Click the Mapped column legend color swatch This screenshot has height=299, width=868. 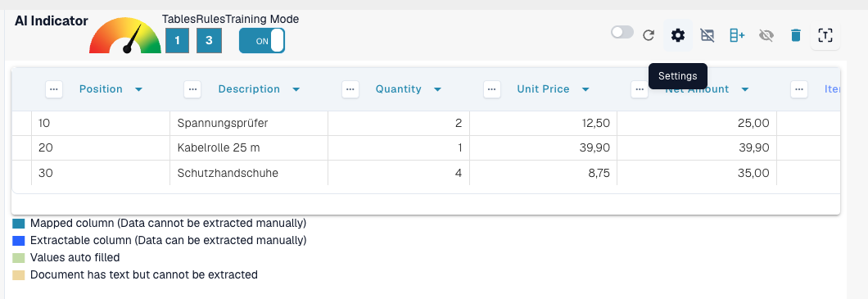[x=19, y=224]
